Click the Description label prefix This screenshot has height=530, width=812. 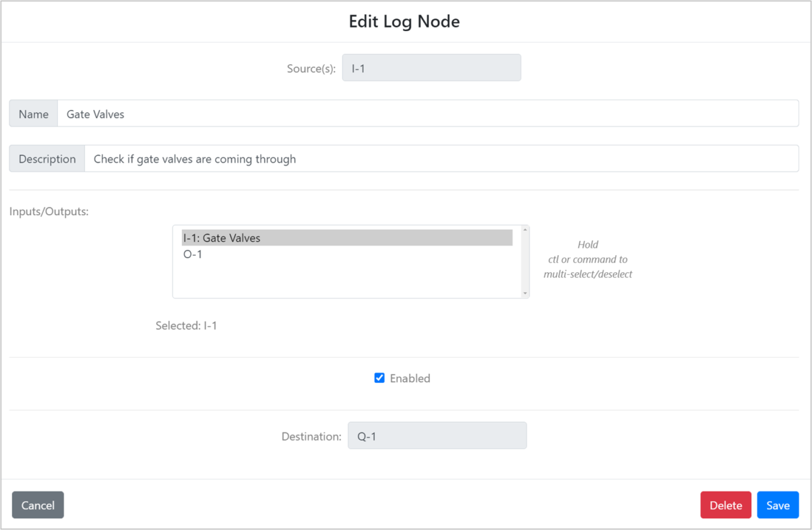click(x=46, y=158)
